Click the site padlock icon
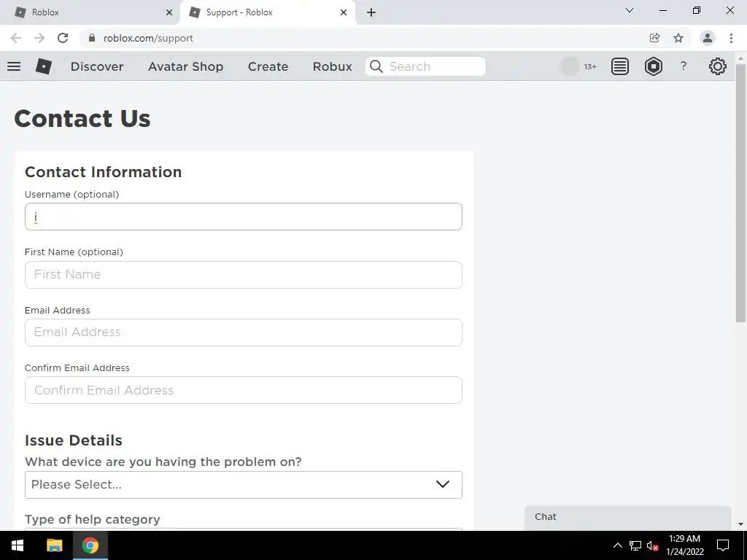This screenshot has height=560, width=747. (x=92, y=38)
